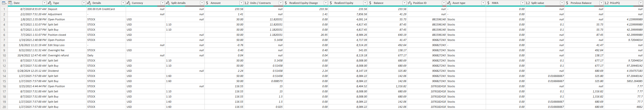
Task: Select the NWA column header
Action: 505,3
